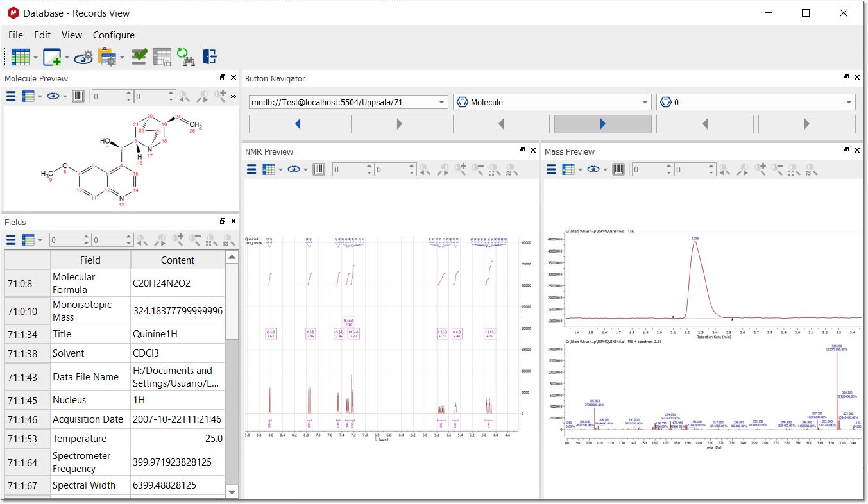Click previous button under index 0 dropdown
The height and width of the screenshot is (504, 868).
705,124
